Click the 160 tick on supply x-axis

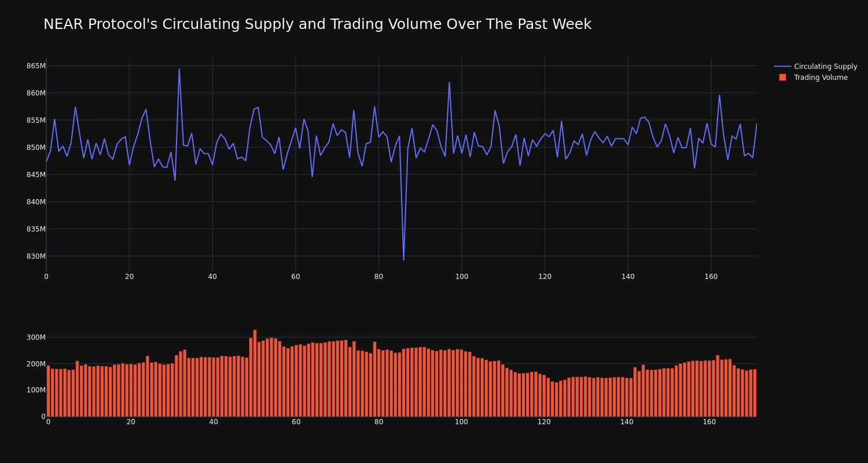point(711,277)
